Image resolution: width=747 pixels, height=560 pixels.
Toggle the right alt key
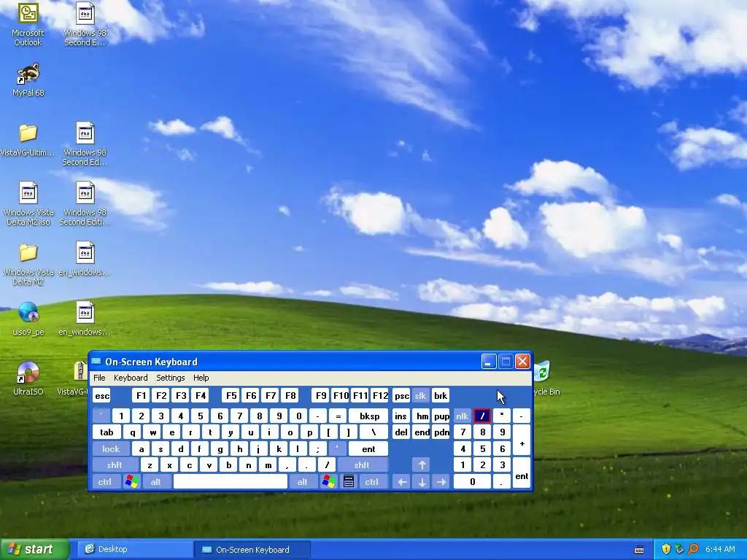coord(303,482)
